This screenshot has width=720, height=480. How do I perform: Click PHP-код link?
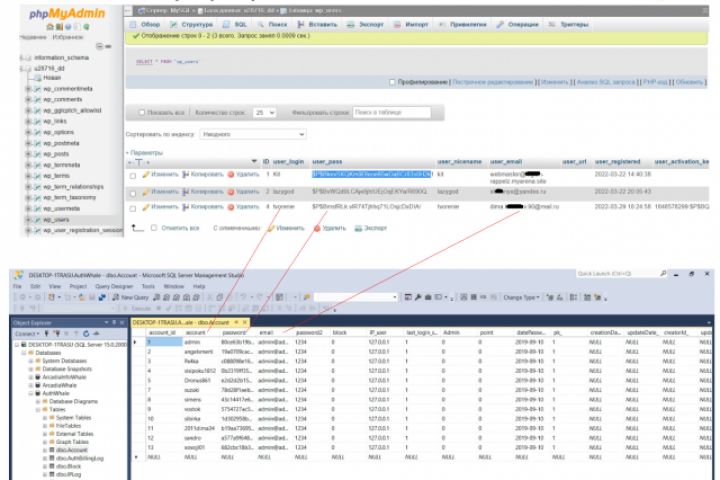tap(655, 82)
